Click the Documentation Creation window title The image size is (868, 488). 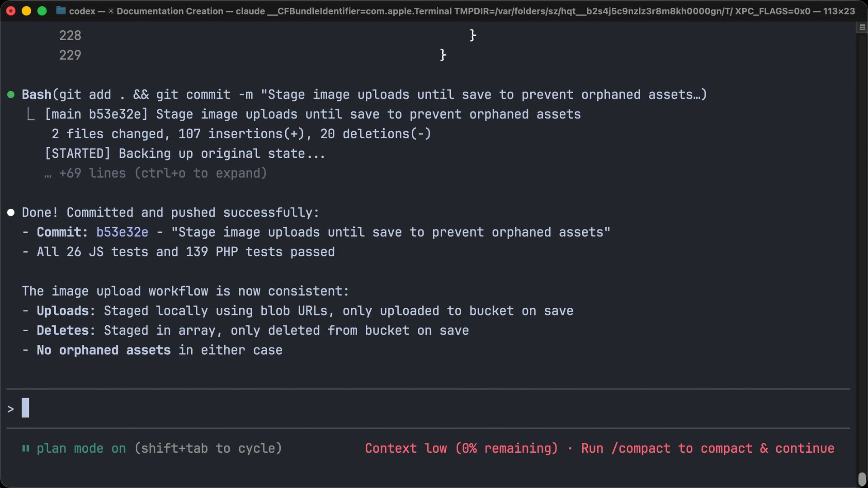tap(170, 11)
